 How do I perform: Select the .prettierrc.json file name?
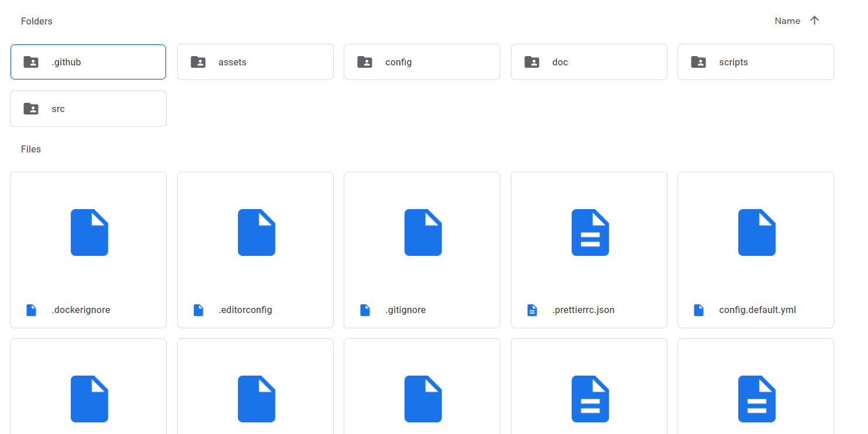[x=583, y=310]
